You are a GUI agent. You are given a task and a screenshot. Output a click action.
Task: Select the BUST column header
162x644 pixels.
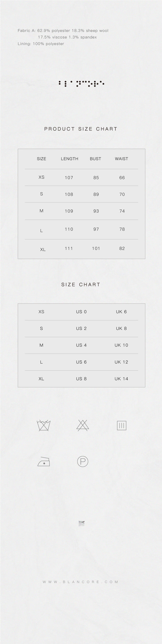tap(95, 159)
